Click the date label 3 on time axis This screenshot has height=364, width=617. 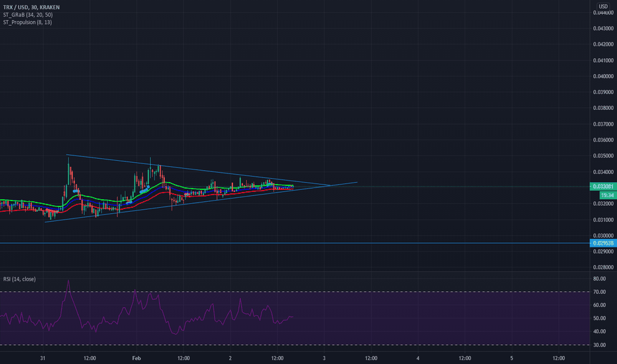tap(324, 358)
